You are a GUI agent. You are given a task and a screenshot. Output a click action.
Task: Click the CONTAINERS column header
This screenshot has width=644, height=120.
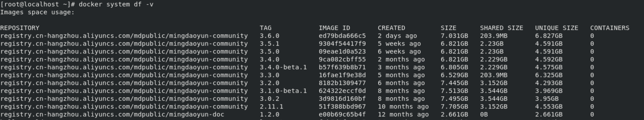click(x=610, y=28)
